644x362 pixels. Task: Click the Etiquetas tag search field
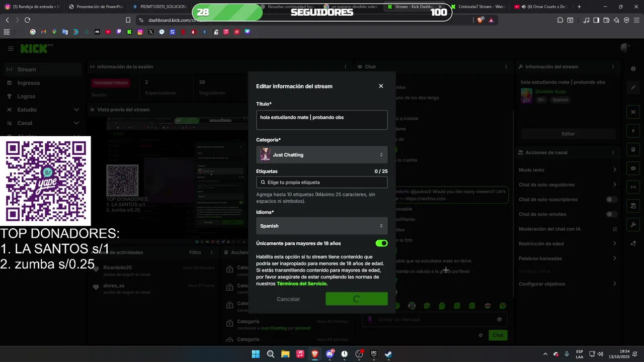coord(321,182)
